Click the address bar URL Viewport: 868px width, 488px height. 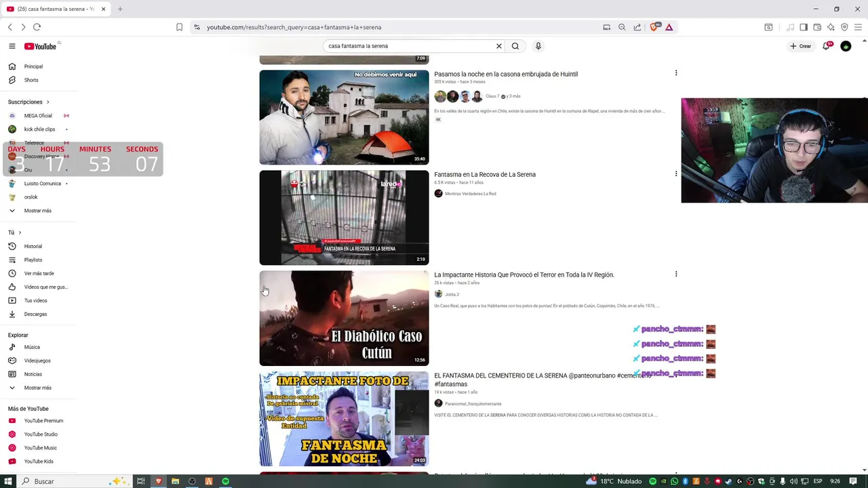coord(294,27)
